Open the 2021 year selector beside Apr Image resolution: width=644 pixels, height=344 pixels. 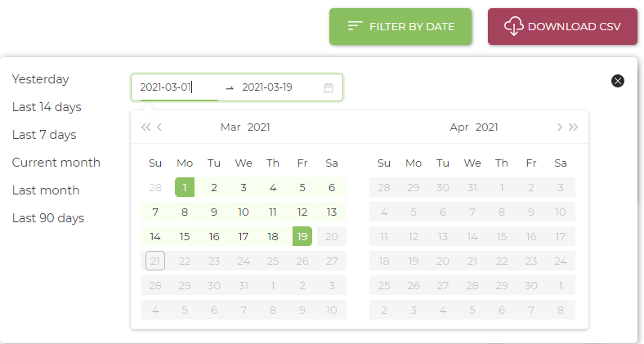coord(487,127)
